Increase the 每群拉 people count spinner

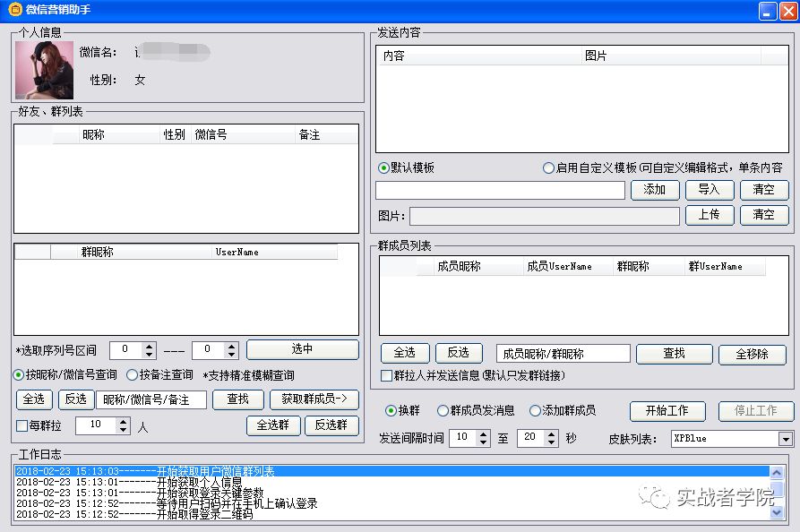tap(123, 422)
